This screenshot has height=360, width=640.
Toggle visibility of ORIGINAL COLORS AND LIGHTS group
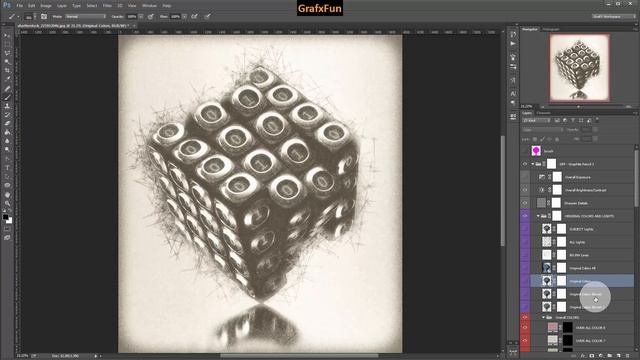pyautogui.click(x=525, y=216)
